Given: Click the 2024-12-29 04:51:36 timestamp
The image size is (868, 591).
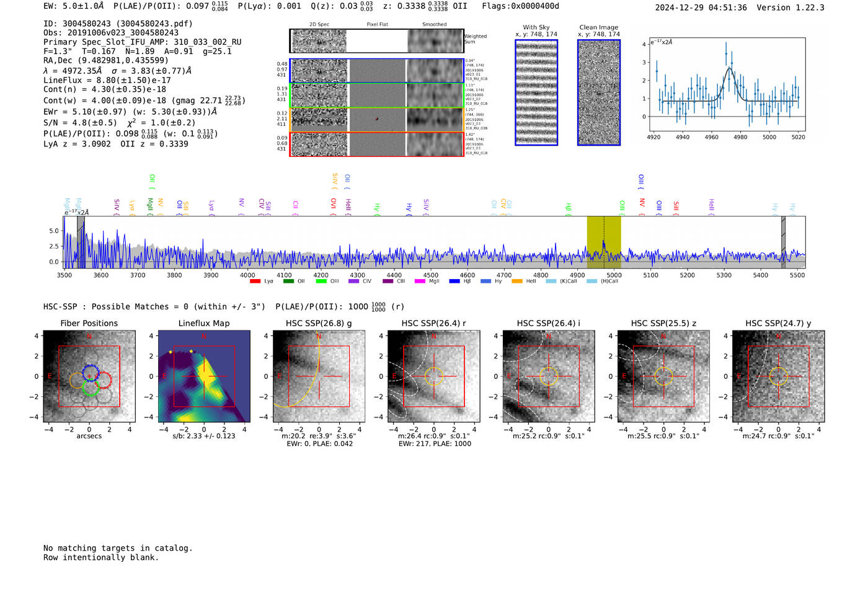Looking at the screenshot, I should click(701, 7).
